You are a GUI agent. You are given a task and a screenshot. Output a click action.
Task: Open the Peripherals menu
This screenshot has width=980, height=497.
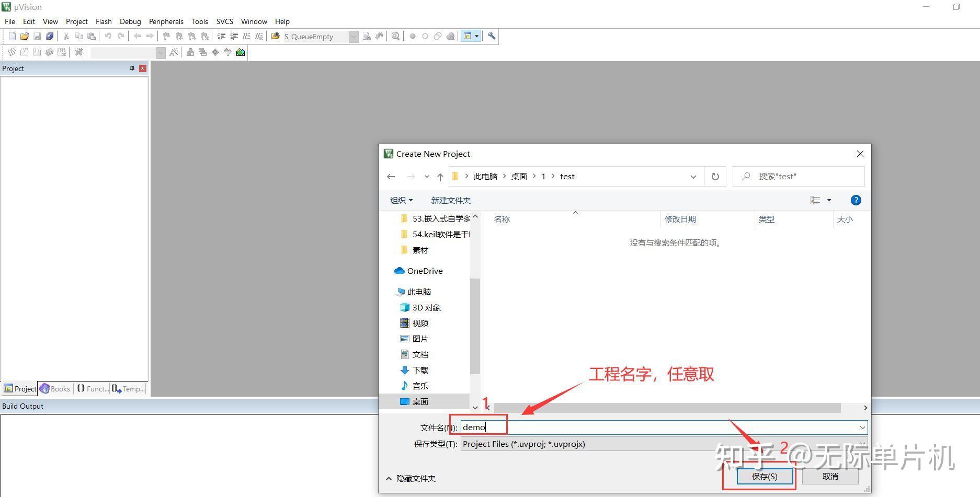(x=166, y=21)
